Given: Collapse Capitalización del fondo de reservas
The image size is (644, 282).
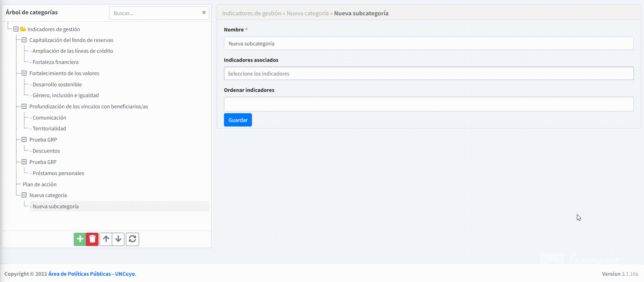Looking at the screenshot, I should click(24, 40).
